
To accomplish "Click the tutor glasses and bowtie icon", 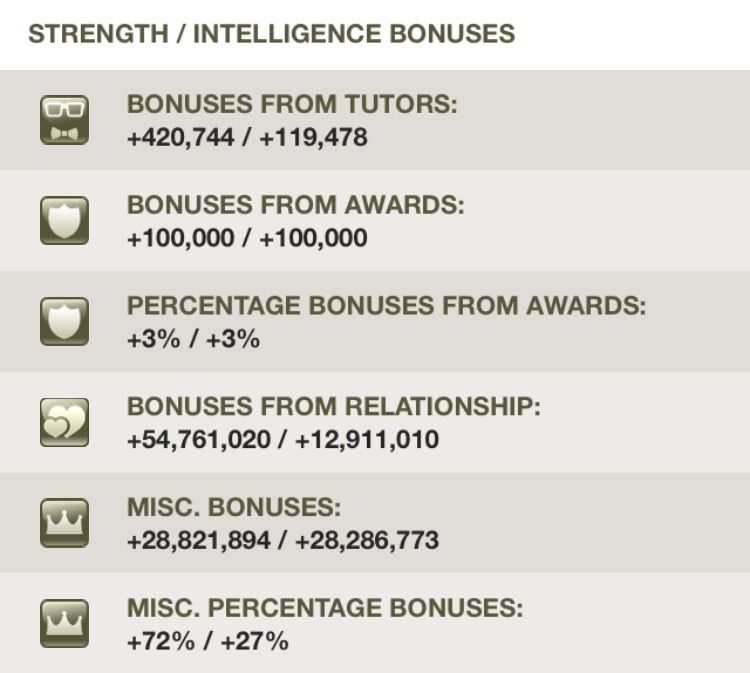I will [x=64, y=120].
